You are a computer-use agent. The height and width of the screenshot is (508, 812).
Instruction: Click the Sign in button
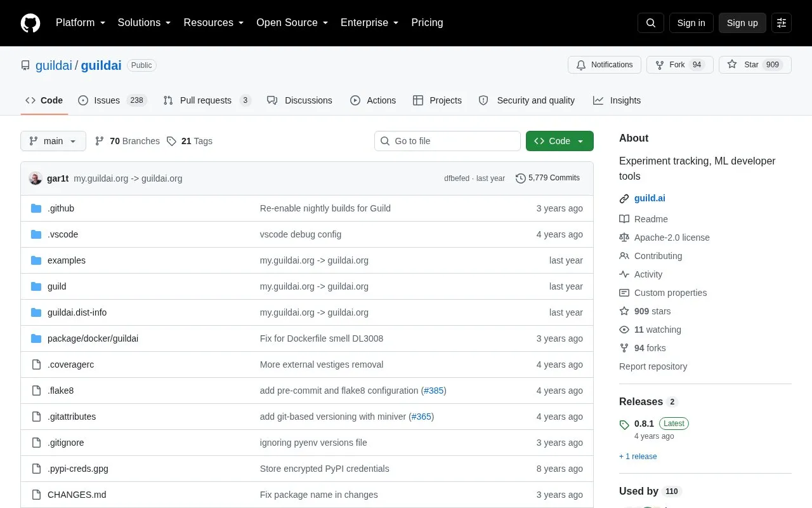[x=691, y=23]
